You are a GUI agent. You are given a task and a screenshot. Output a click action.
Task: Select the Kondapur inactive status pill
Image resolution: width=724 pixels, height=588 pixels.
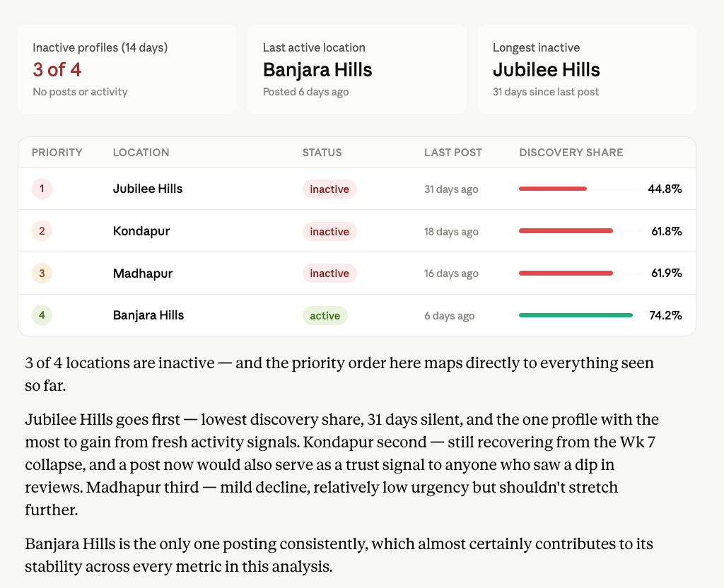329,231
